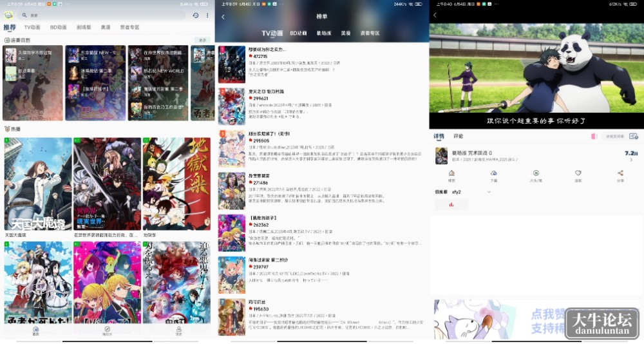
Task: Toggle the pink danmaku switch icon
Action: tap(594, 136)
